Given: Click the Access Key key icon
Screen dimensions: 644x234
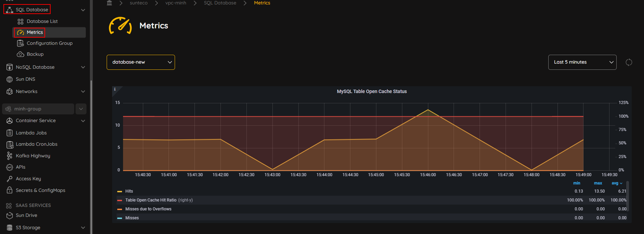Looking at the screenshot, I should tap(10, 179).
